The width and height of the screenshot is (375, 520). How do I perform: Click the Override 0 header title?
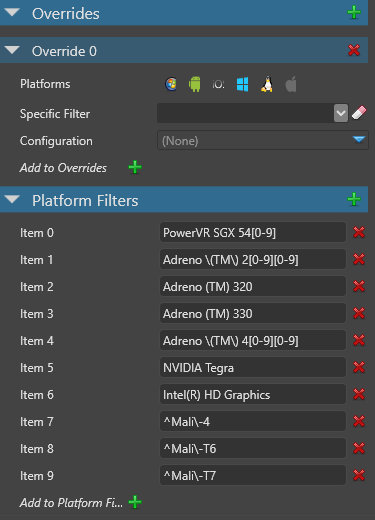point(64,51)
